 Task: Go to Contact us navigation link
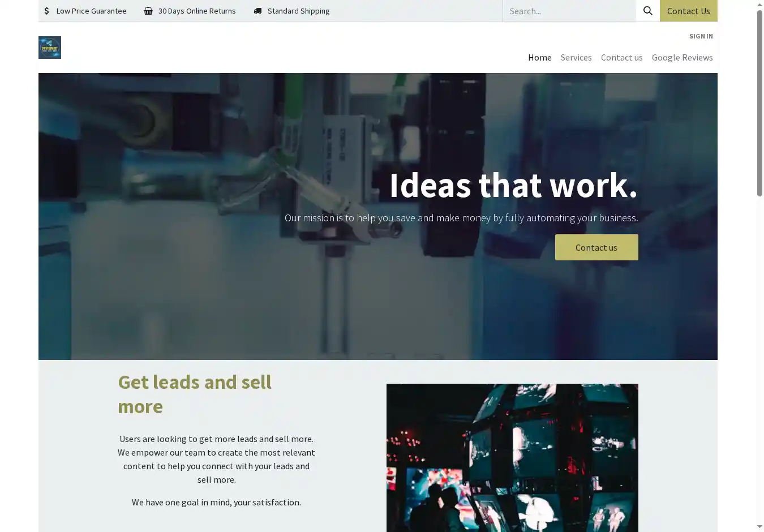pyautogui.click(x=621, y=57)
